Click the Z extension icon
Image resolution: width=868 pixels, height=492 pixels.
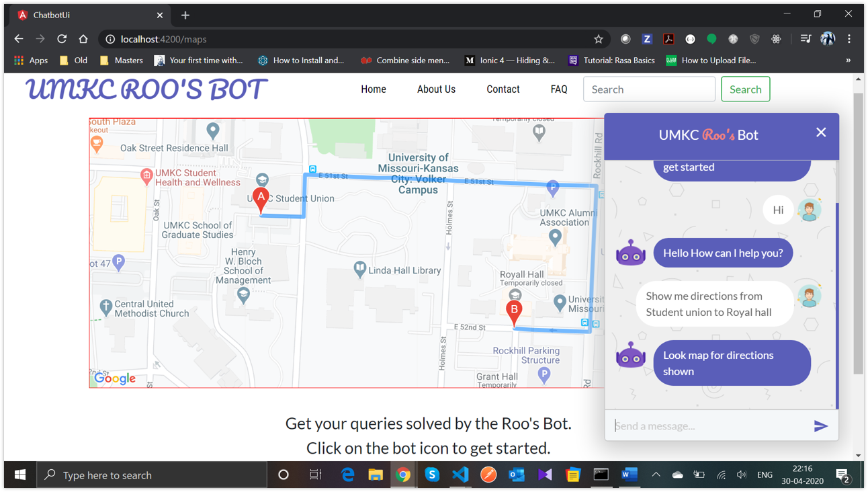(x=647, y=39)
